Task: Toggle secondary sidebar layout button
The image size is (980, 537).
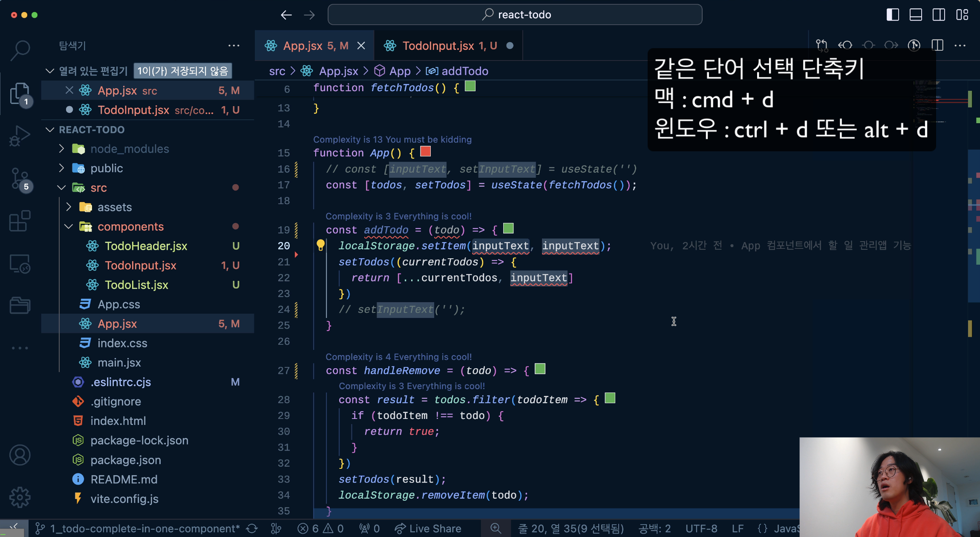Action: pos(939,15)
